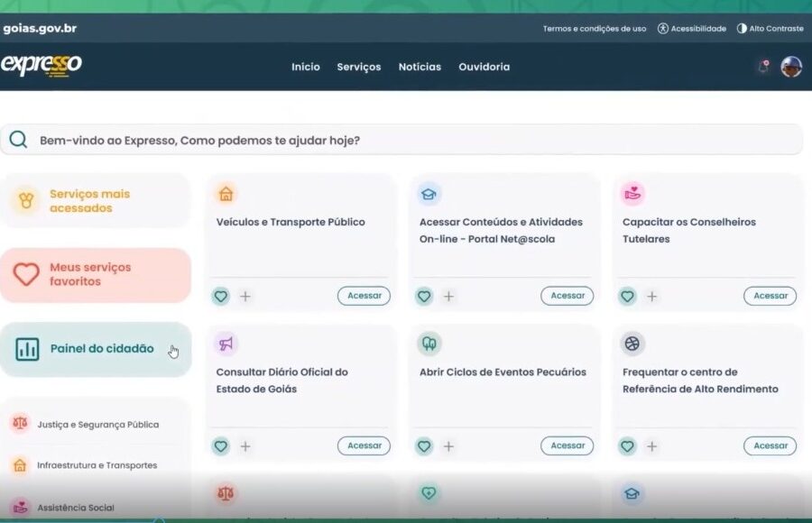Open Painel do cidadão label
The width and height of the screenshot is (812, 523).
(x=102, y=348)
